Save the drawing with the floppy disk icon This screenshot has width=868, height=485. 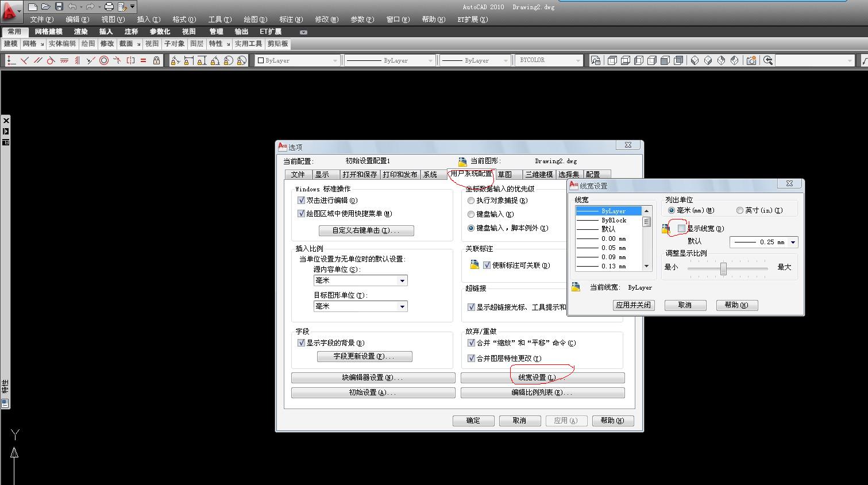pyautogui.click(x=59, y=7)
